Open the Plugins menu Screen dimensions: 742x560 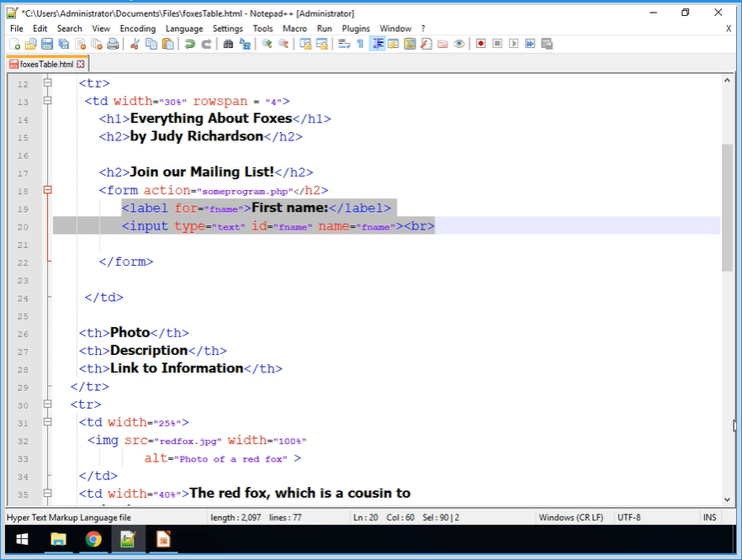pos(355,29)
